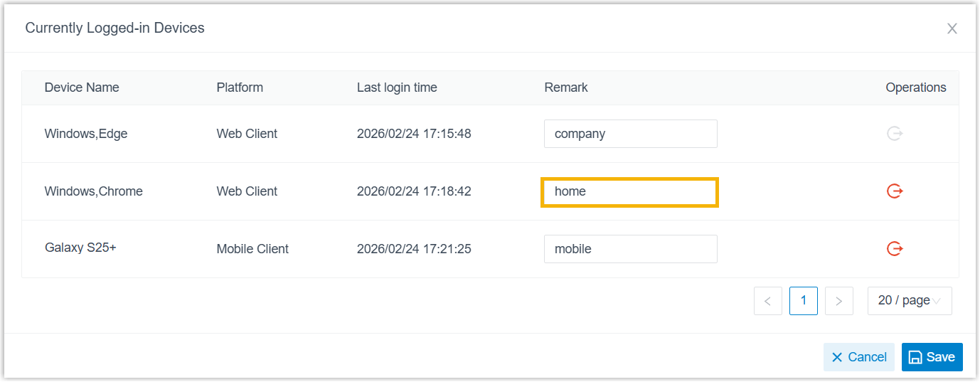Log out the Windows,Chrome device
This screenshot has width=980, height=382.
[x=895, y=191]
